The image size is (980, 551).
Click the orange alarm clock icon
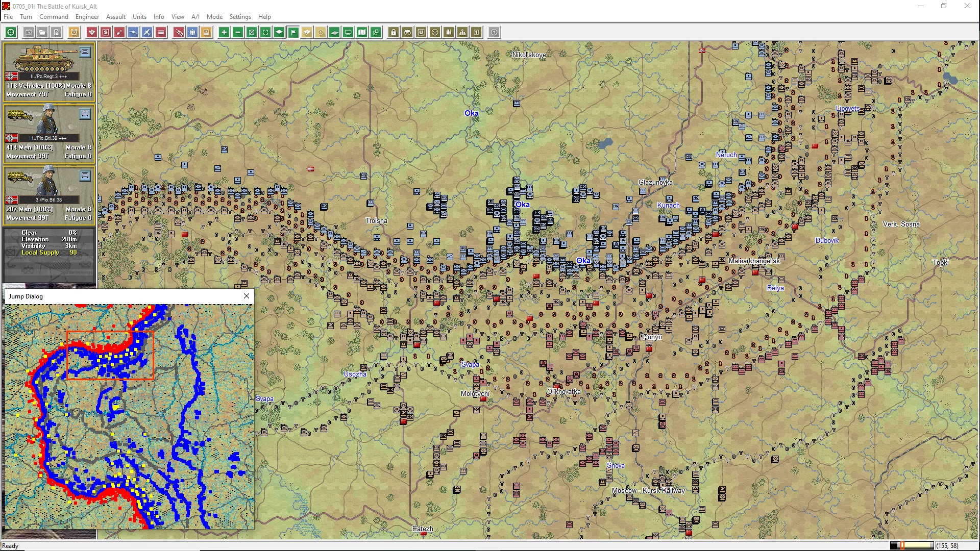[x=74, y=32]
